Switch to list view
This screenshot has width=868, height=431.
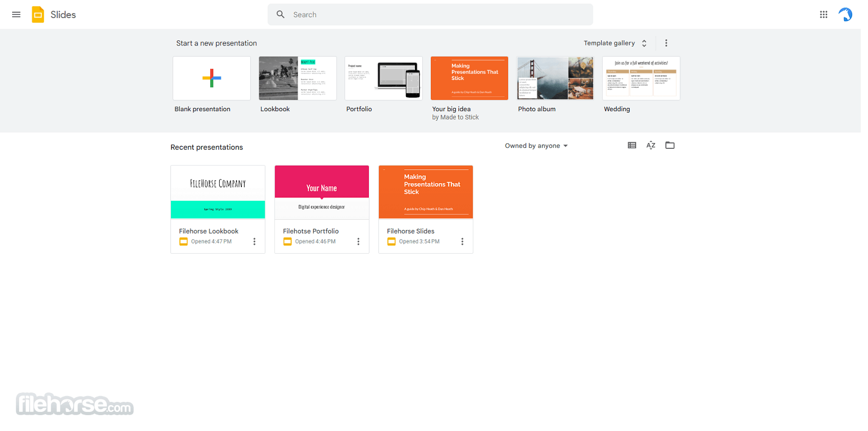coord(632,145)
